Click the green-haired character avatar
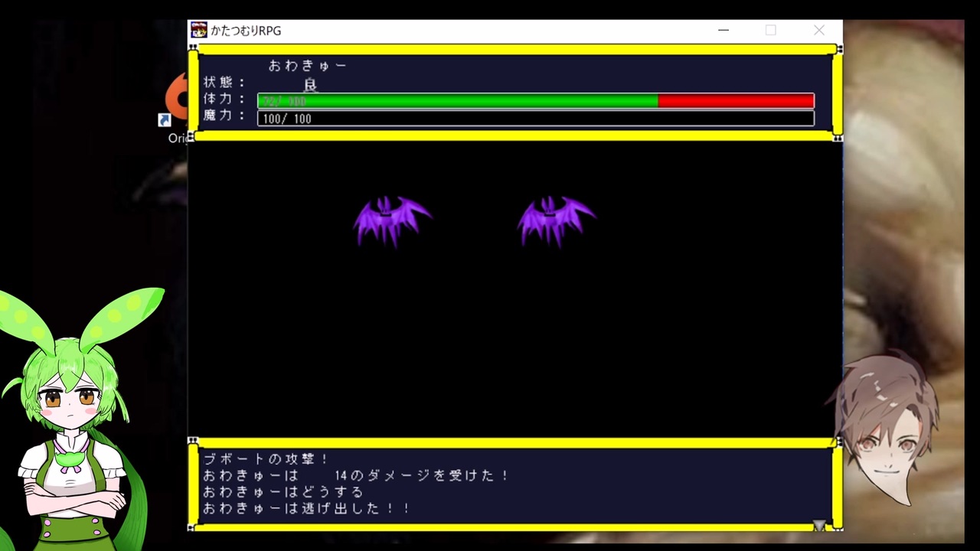Screen dimensions: 980x551 coord(75,419)
